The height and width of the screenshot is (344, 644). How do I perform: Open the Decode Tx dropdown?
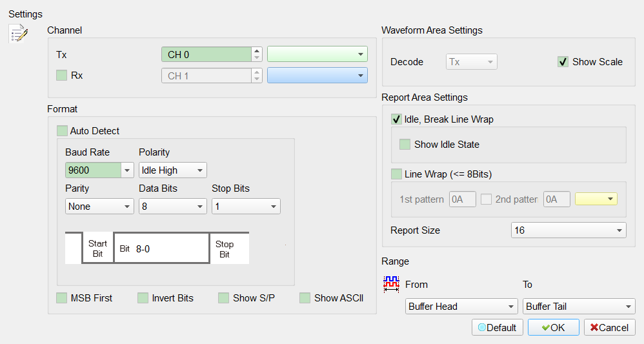pos(472,62)
